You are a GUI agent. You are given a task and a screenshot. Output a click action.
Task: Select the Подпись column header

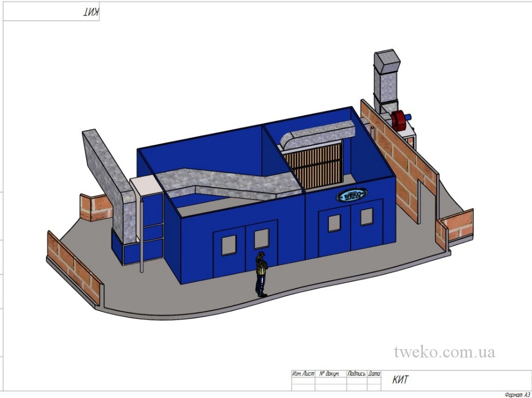point(356,374)
